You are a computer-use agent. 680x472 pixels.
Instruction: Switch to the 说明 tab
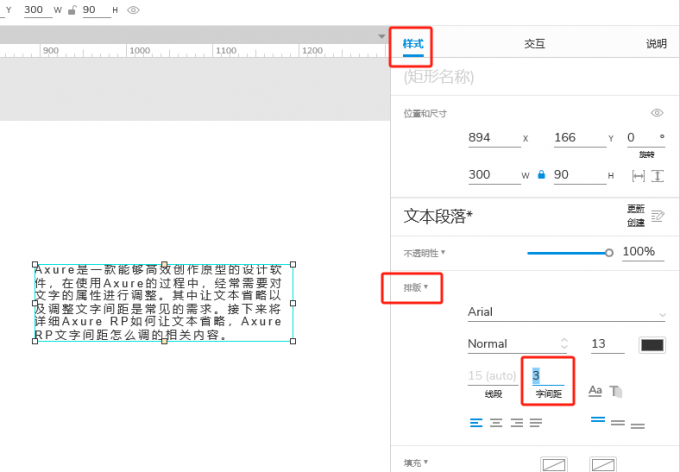click(x=656, y=44)
